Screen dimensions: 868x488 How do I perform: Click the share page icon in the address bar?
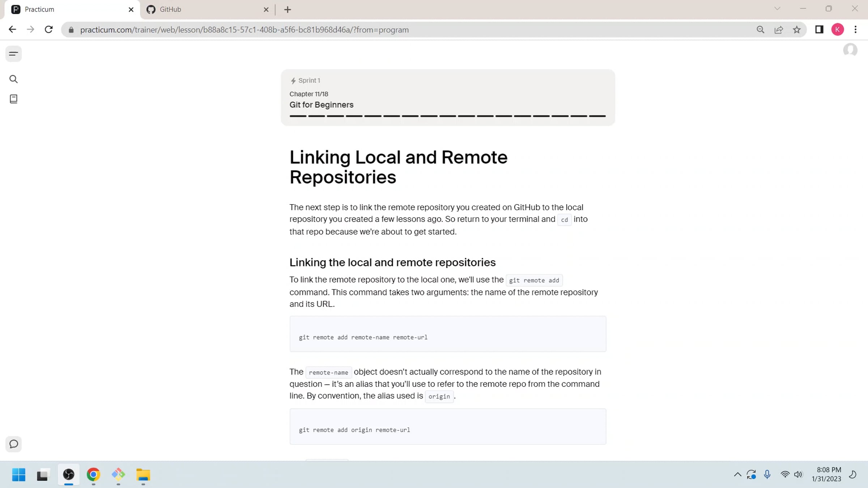779,30
